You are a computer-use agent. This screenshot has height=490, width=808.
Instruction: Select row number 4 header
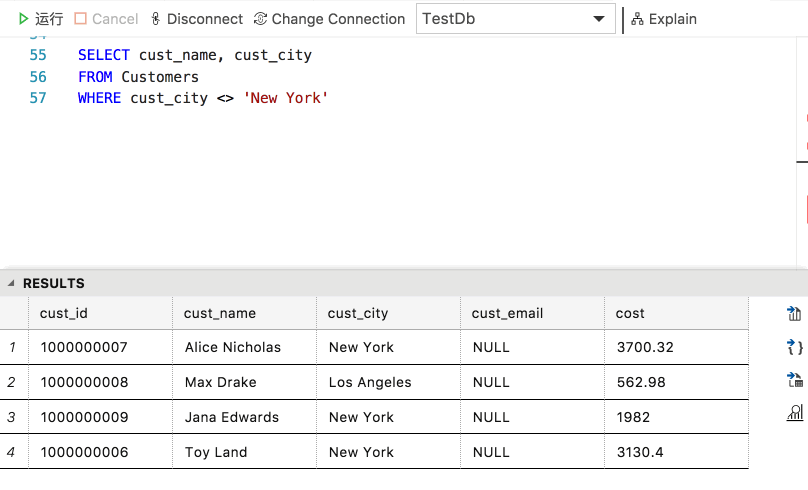coord(14,452)
